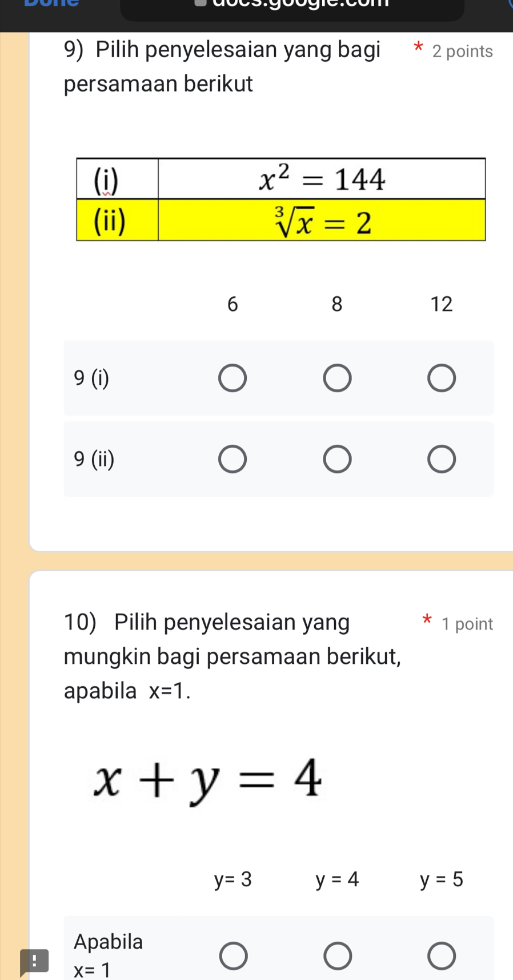Choose 12 as answer for 9 (ii)
This screenshot has height=980, width=513.
pyautogui.click(x=442, y=460)
